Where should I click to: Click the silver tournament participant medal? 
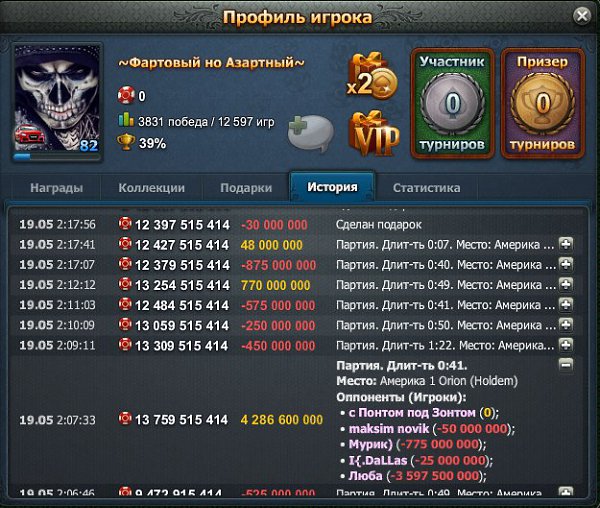coord(453,103)
